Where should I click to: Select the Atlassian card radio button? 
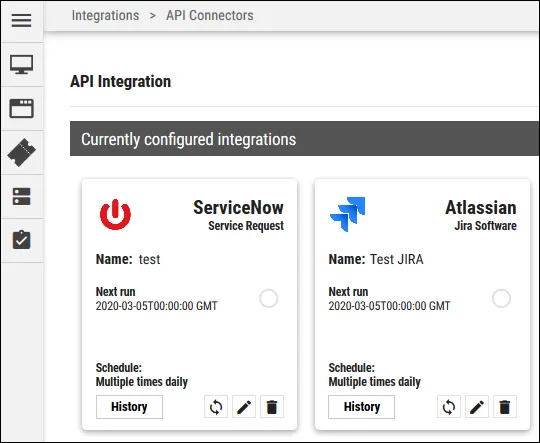pos(501,298)
